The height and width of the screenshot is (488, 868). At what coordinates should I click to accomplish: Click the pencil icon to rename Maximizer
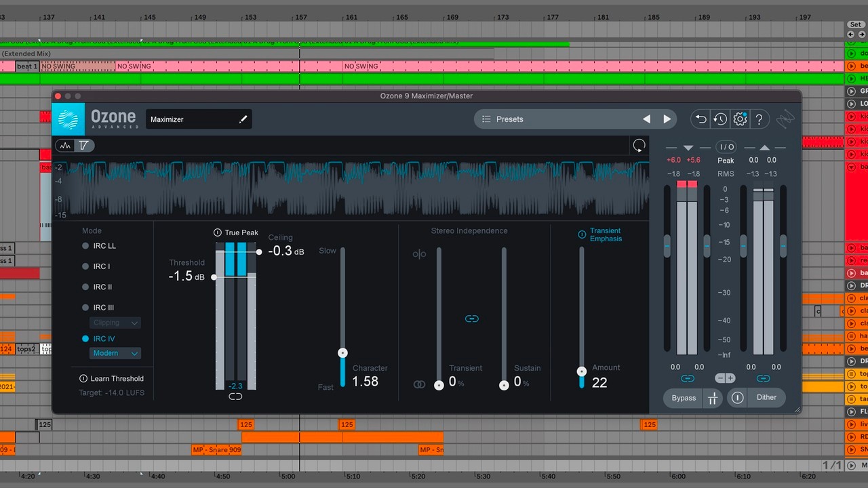[243, 119]
